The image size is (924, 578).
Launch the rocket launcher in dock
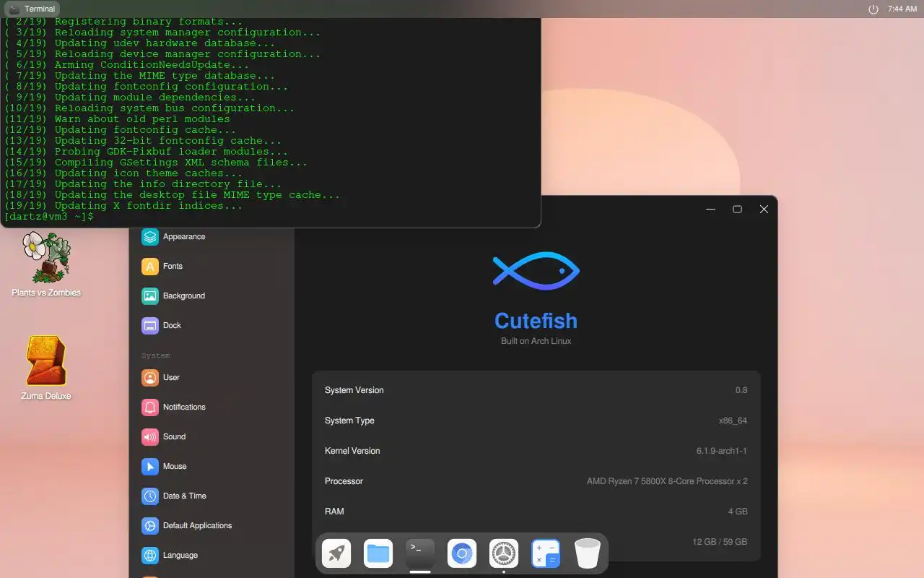tap(336, 553)
